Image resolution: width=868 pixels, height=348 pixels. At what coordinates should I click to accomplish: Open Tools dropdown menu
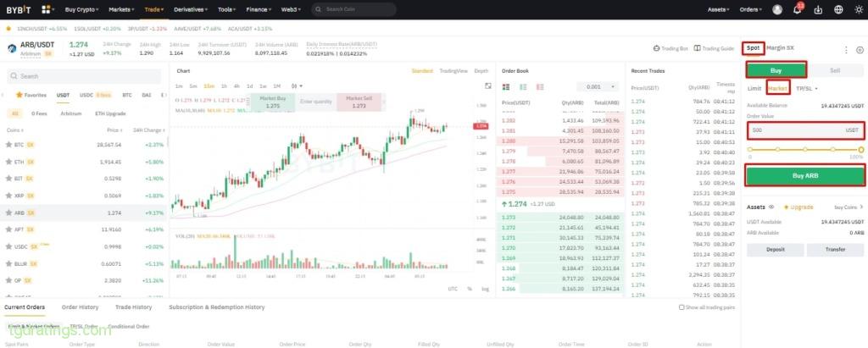click(227, 9)
